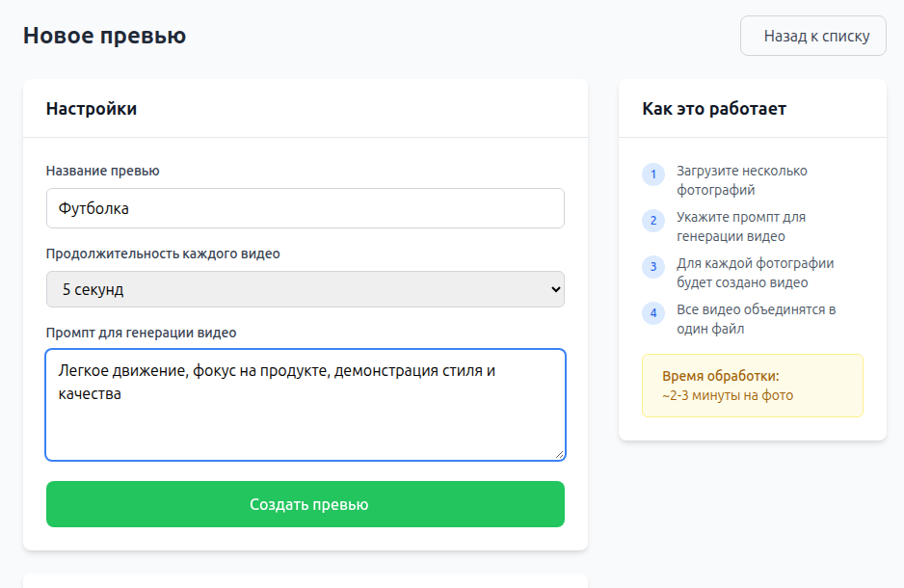The height and width of the screenshot is (588, 904).
Task: Click the 'Как это работает' heading
Action: 714,109
